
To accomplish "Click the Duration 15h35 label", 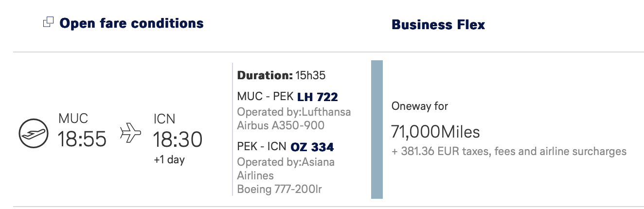I will 281,75.
